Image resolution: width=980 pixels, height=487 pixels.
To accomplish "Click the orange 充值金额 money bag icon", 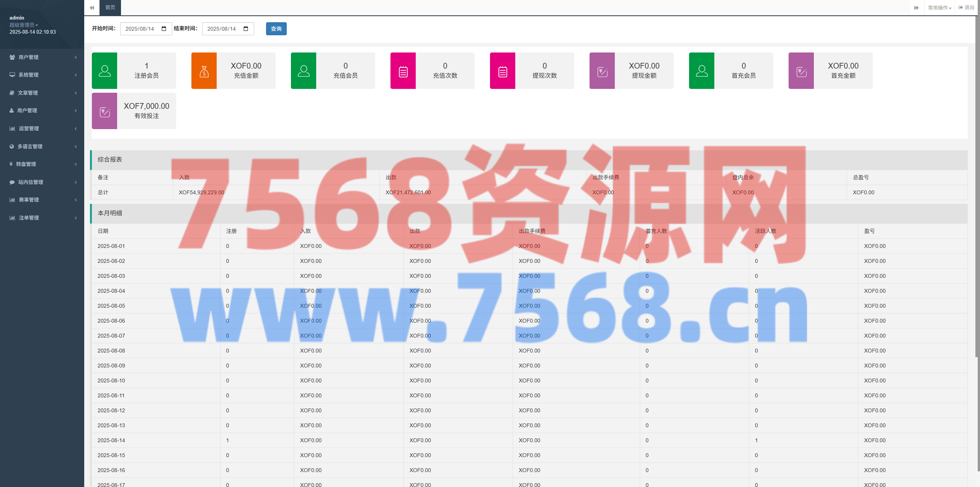I will [x=204, y=71].
